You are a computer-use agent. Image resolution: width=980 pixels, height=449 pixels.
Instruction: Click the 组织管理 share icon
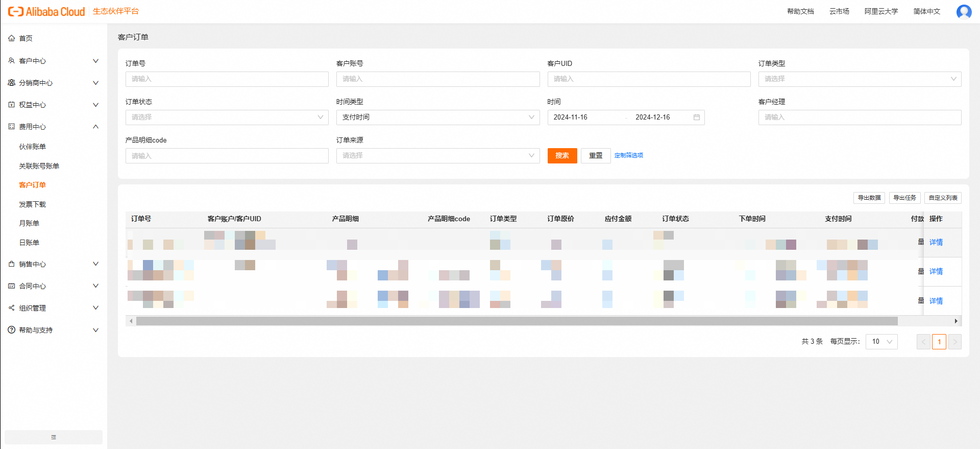[11, 308]
